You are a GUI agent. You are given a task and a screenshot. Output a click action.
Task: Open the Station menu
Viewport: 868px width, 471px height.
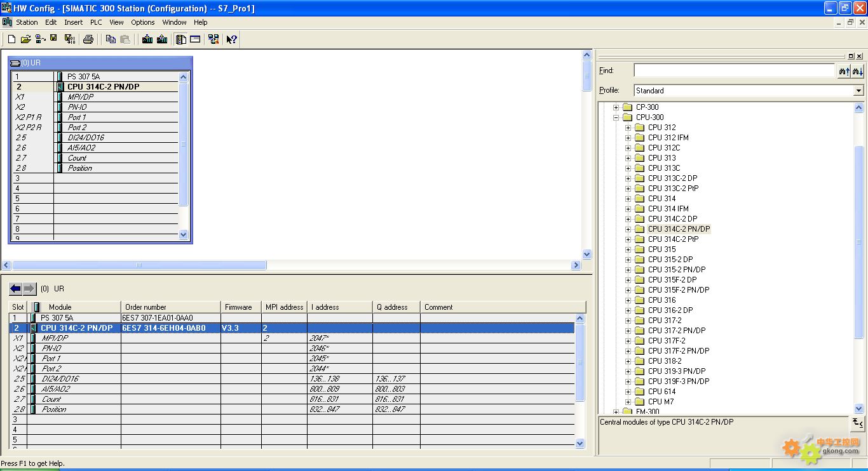point(27,22)
